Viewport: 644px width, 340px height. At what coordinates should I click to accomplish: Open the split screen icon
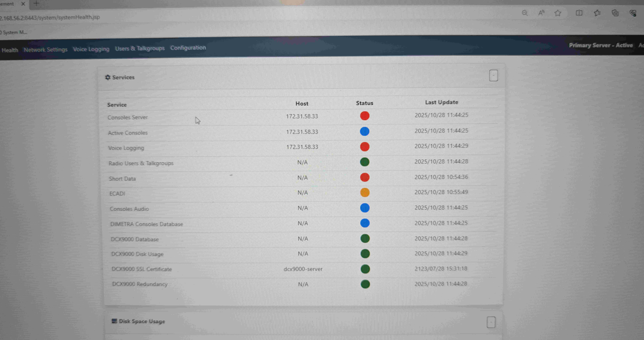point(579,13)
